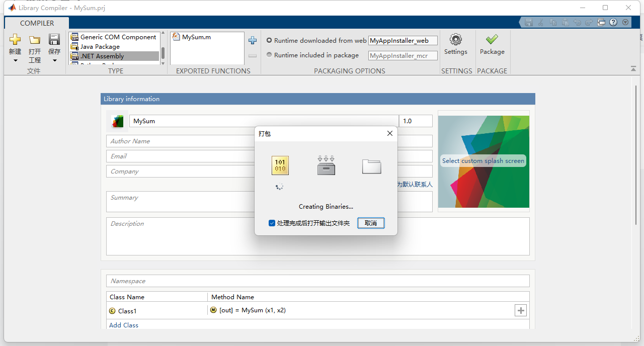Add method with plus button
Viewport: 644px width, 346px height.
521,311
